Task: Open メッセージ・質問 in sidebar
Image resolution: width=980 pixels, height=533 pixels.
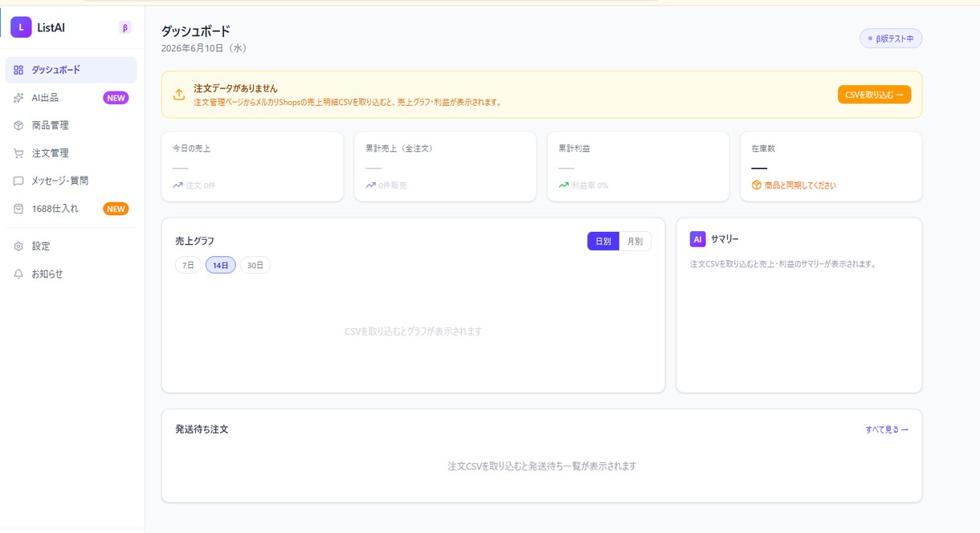Action: [x=71, y=181]
